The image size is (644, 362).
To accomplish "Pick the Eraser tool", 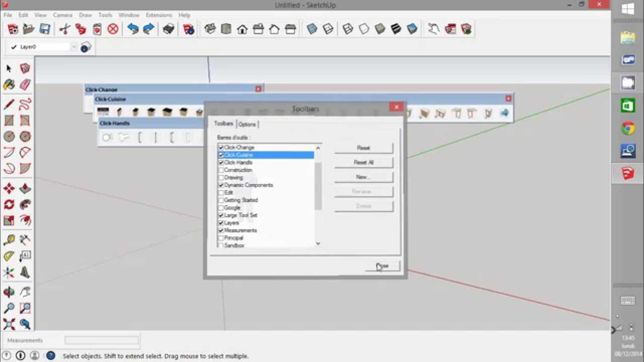I will pos(25,84).
